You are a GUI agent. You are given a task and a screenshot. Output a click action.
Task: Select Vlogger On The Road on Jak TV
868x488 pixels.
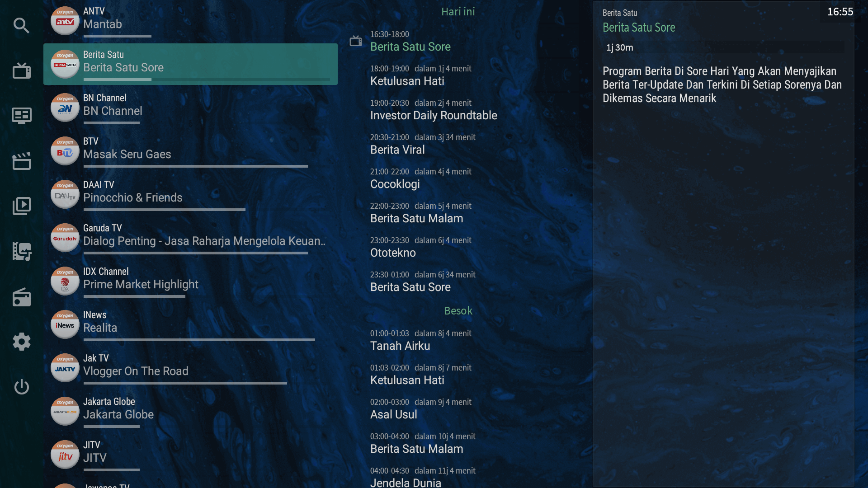136,371
